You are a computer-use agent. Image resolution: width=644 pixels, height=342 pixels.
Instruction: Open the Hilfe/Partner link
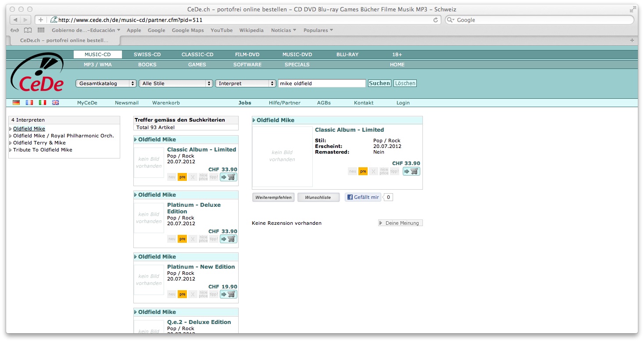(x=285, y=103)
